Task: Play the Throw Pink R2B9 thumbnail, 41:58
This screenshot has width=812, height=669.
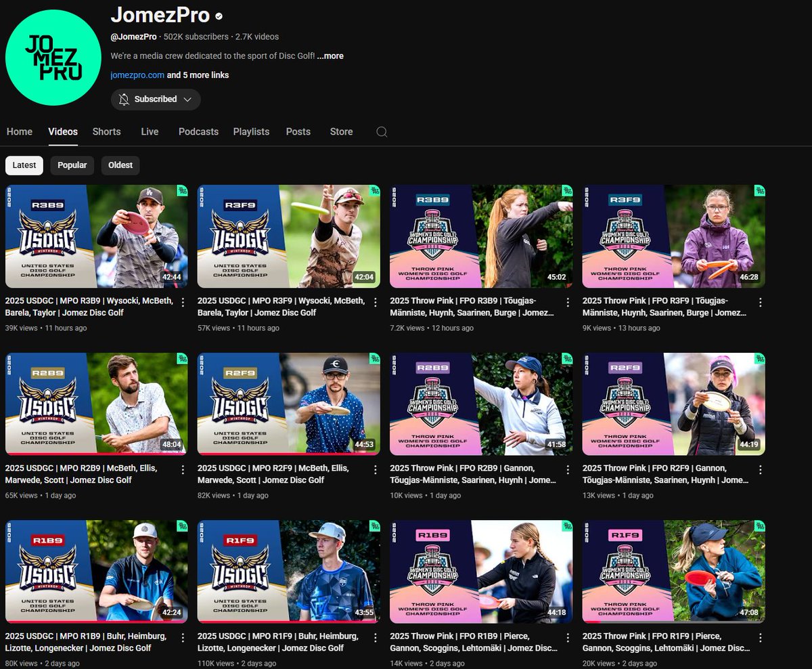Action: [x=481, y=404]
